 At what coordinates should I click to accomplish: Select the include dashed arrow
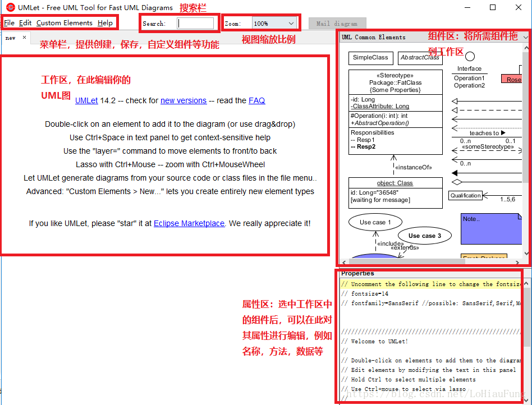[376, 241]
